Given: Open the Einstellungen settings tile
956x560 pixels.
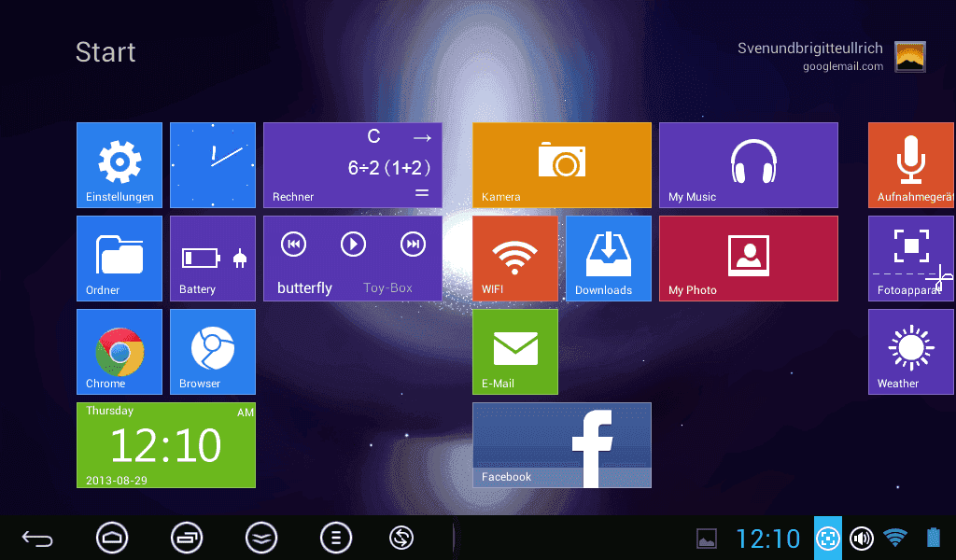Looking at the screenshot, I should tap(119, 165).
